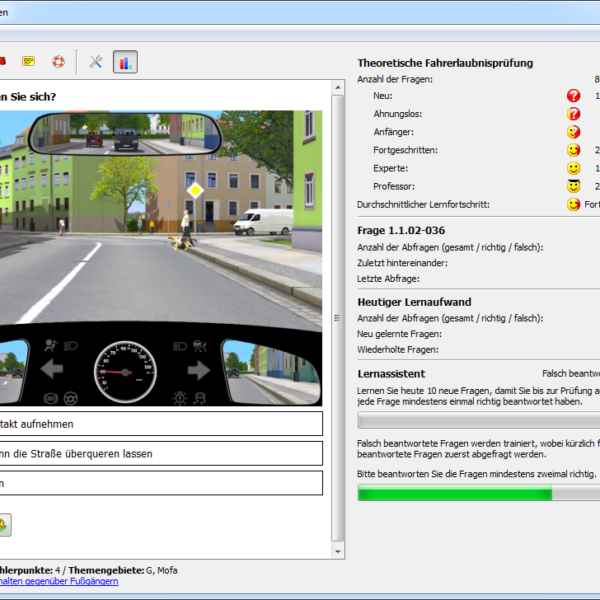Select the third answer option box
This screenshot has height=600, width=600.
160,483
